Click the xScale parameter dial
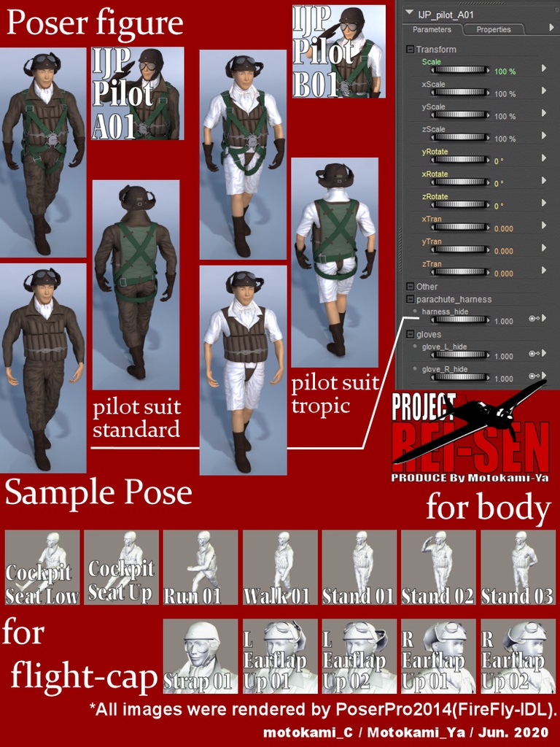 point(461,93)
